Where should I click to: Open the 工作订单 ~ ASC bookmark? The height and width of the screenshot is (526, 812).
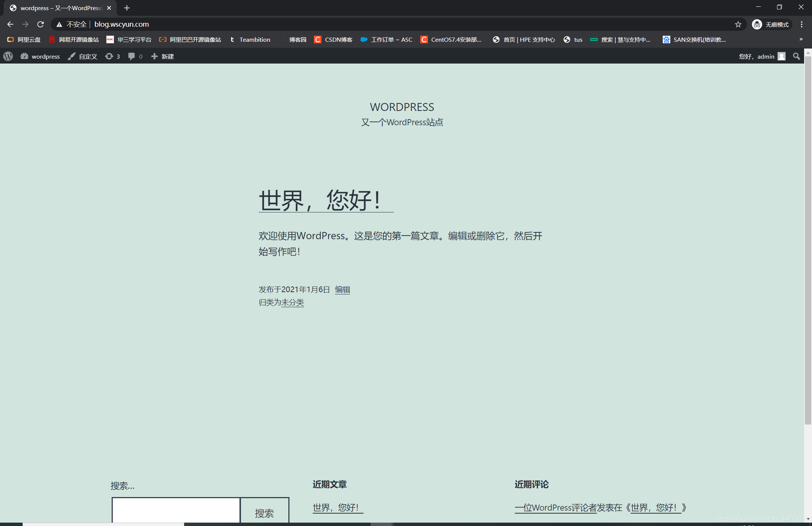click(x=386, y=39)
